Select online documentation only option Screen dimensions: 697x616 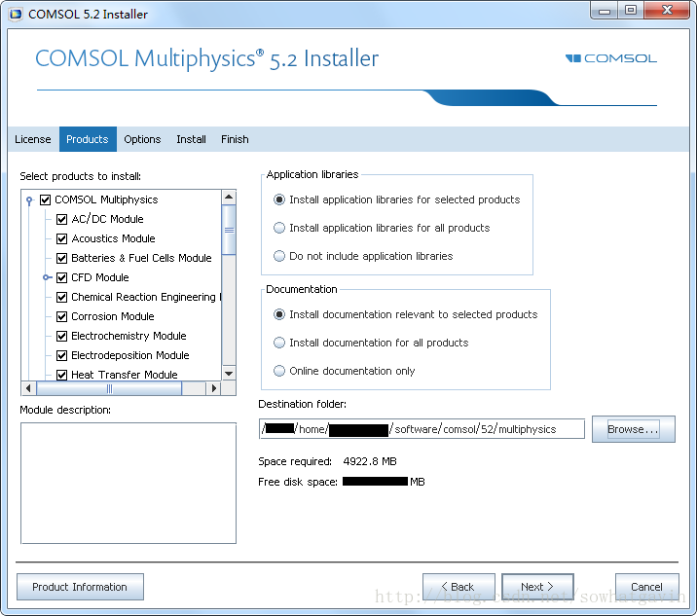[x=279, y=371]
